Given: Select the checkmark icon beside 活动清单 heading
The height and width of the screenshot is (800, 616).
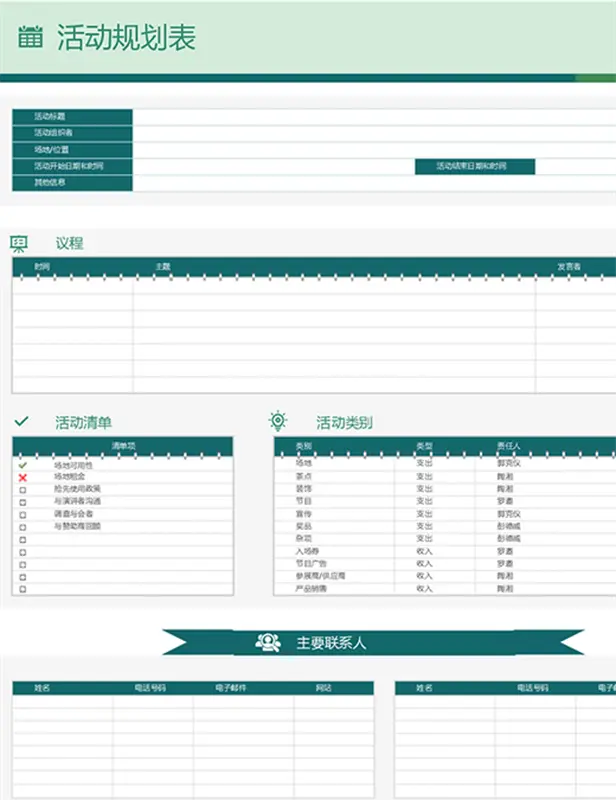Looking at the screenshot, I should click(x=22, y=422).
